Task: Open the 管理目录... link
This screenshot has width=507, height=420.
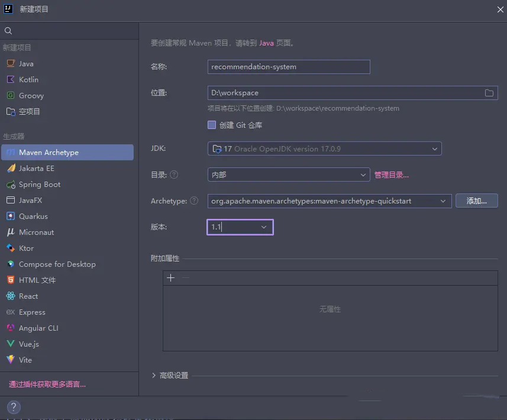Action: [x=391, y=175]
